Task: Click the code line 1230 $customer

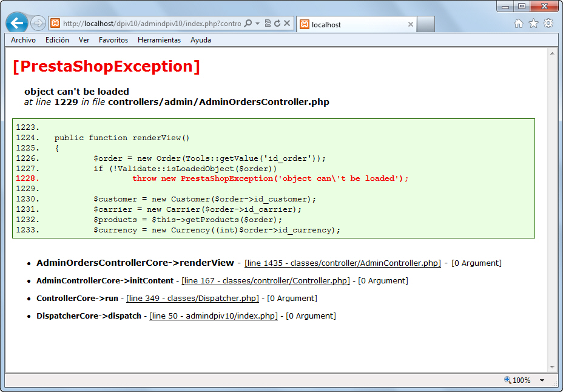Action: (x=204, y=199)
